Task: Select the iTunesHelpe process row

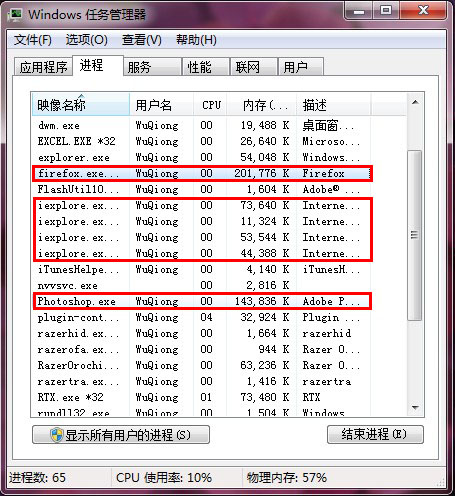Action: click(202, 269)
